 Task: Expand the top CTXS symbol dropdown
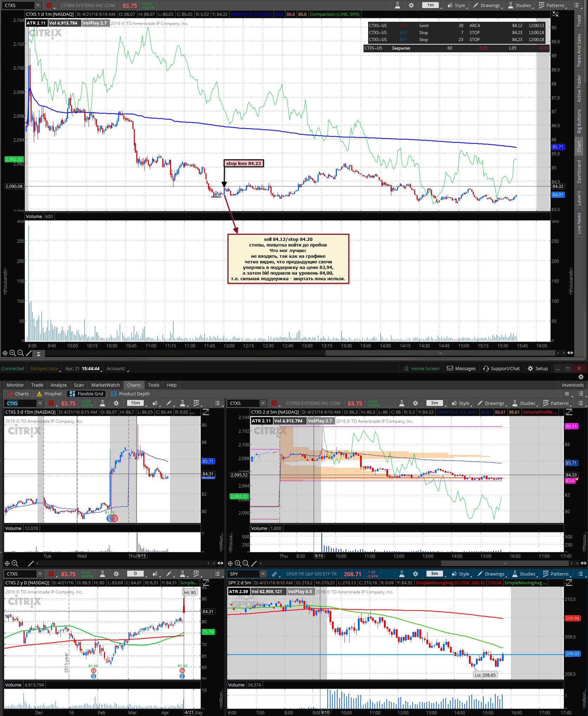click(38, 5)
